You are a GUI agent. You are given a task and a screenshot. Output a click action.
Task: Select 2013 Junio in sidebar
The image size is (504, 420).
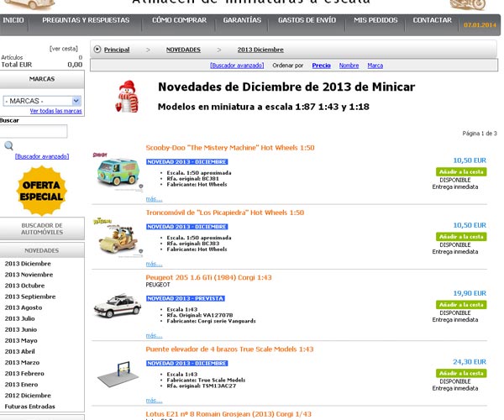pyautogui.click(x=21, y=329)
